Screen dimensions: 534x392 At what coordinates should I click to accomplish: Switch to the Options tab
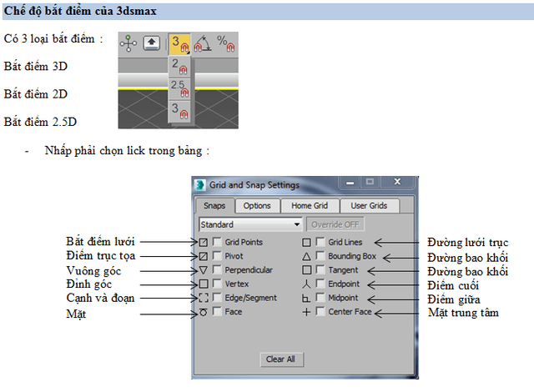[257, 206]
